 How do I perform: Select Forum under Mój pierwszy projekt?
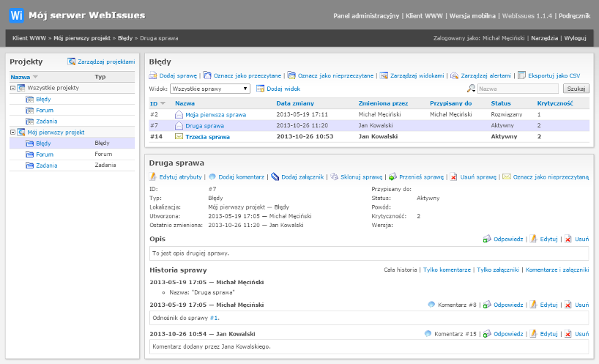(x=45, y=155)
